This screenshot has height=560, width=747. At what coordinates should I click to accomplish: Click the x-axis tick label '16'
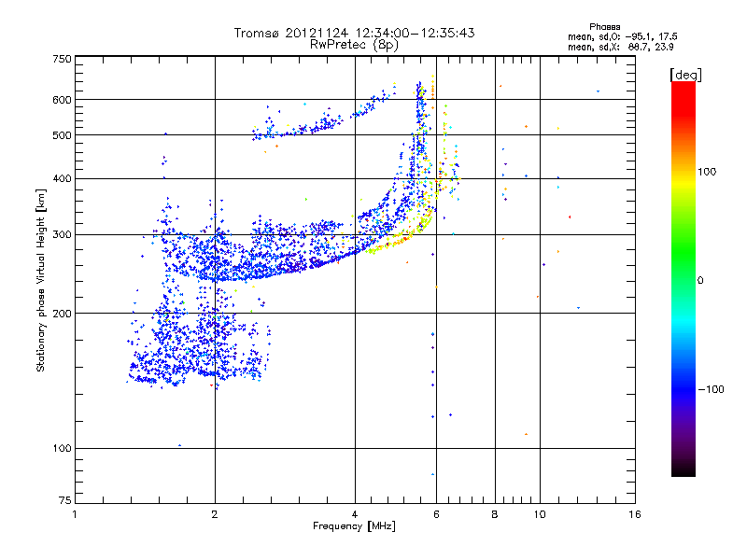635,514
